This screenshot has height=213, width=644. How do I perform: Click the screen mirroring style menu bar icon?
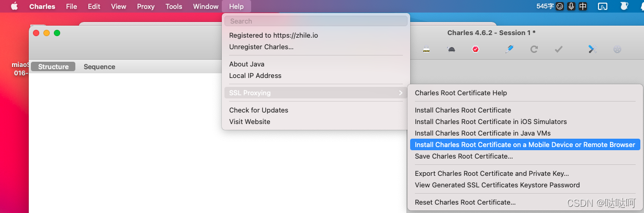(x=603, y=6)
